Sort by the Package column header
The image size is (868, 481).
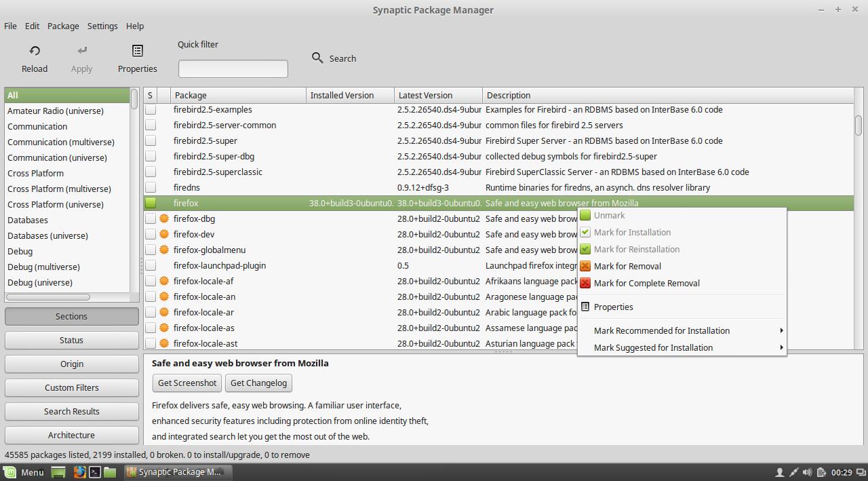click(x=238, y=95)
